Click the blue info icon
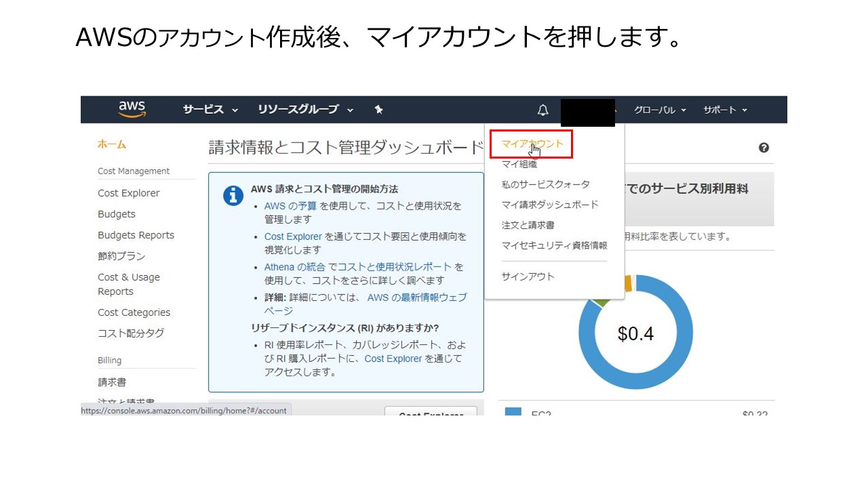 click(x=233, y=195)
